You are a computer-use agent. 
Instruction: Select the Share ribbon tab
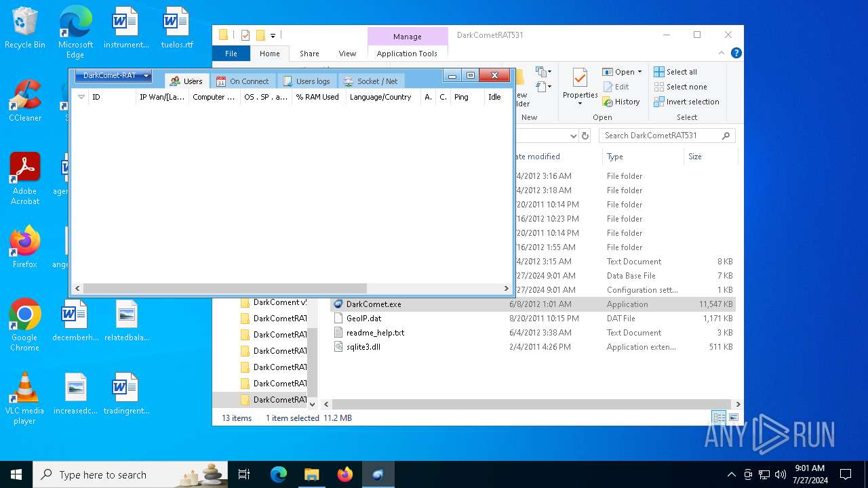pos(309,54)
